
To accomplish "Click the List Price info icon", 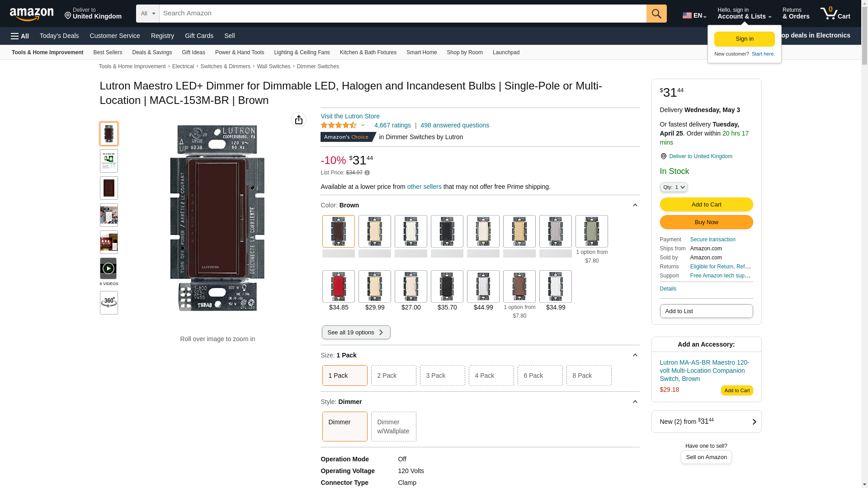I will [367, 173].
